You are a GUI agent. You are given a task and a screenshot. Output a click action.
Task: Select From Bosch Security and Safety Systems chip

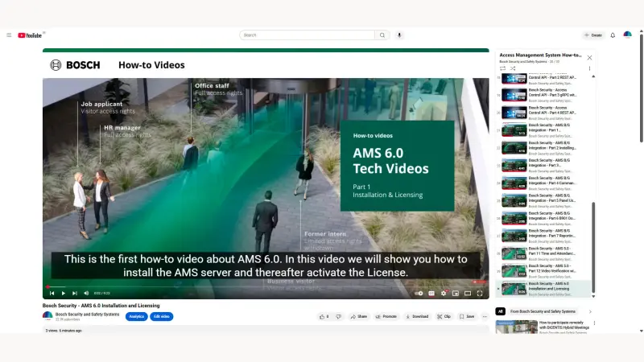(543, 311)
